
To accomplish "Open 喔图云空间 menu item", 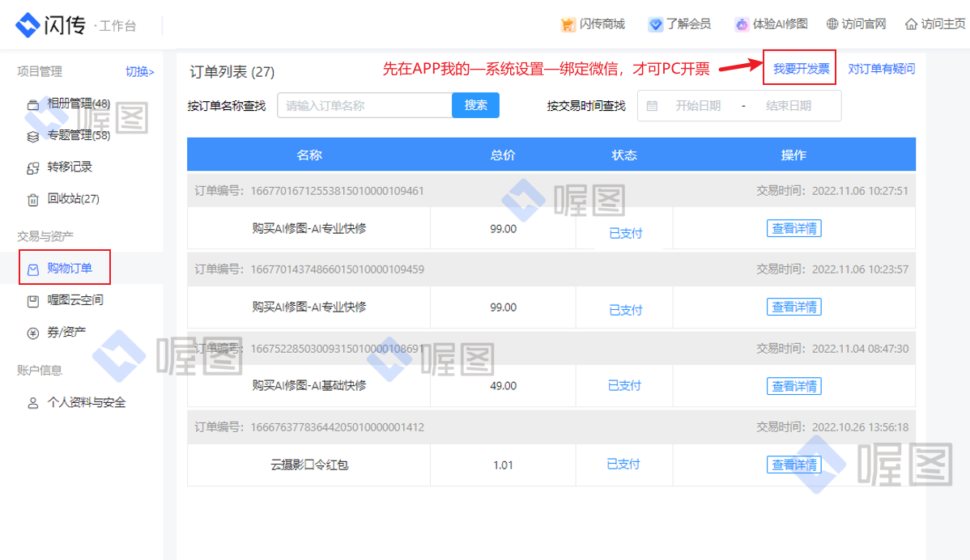I will (x=74, y=299).
